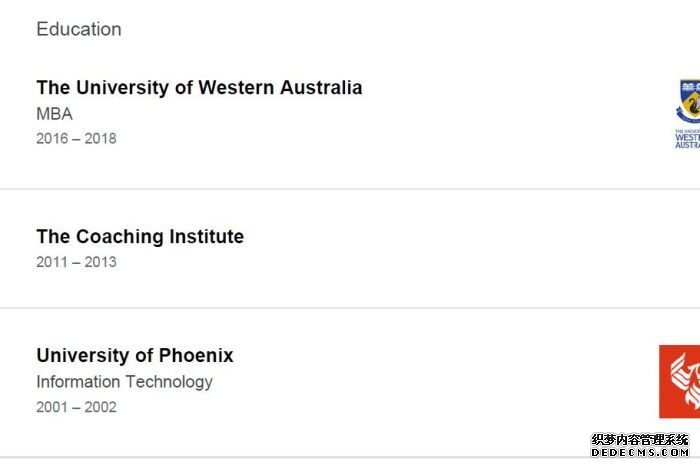This screenshot has width=700, height=467.
Task: Select the Information Technology field text
Action: coord(125,382)
